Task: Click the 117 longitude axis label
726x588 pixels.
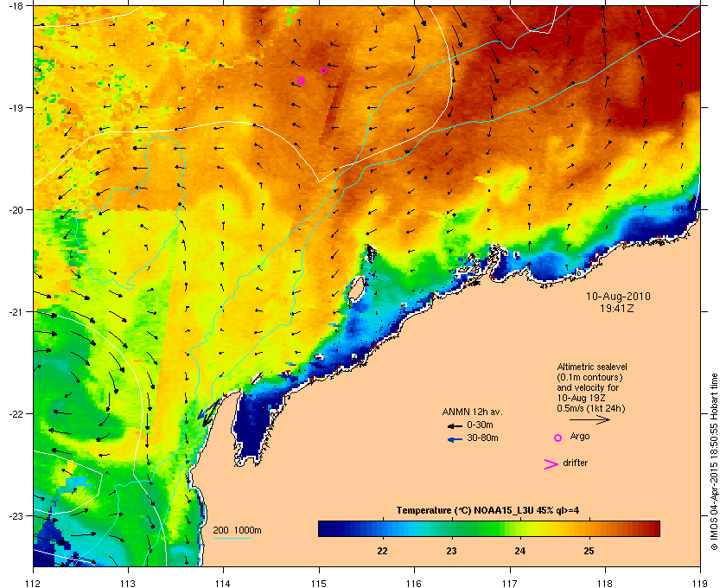Action: tap(510, 583)
